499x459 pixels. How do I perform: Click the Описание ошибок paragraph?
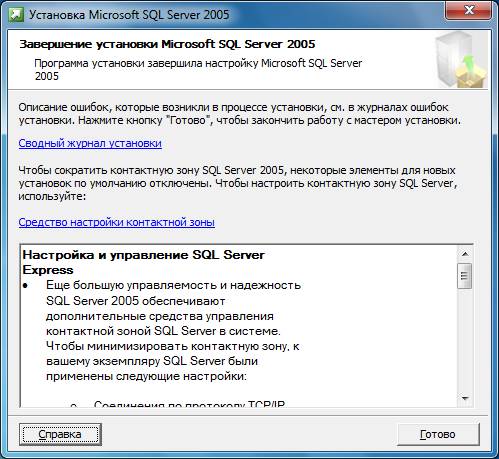point(240,114)
